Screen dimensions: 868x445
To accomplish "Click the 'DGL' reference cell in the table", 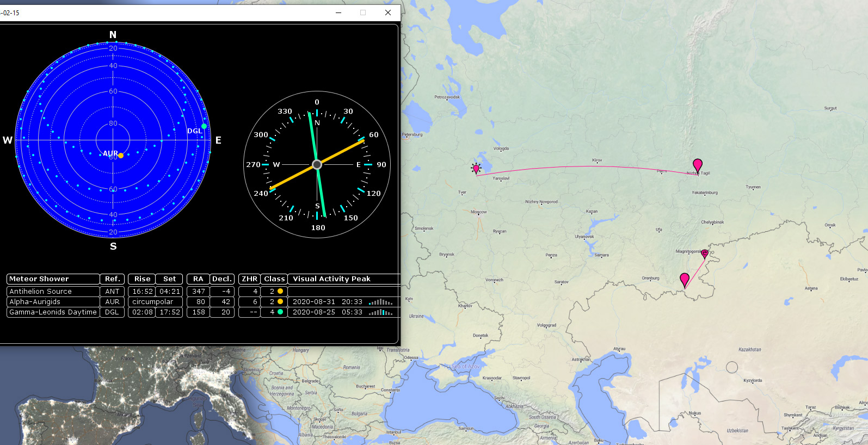I will click(x=113, y=312).
